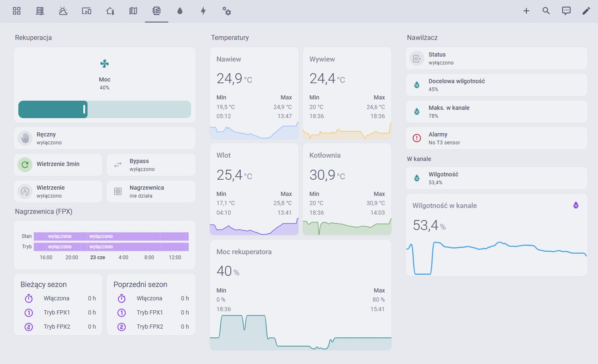
Task: Click the recuperator fan Moc icon
Action: [105, 64]
